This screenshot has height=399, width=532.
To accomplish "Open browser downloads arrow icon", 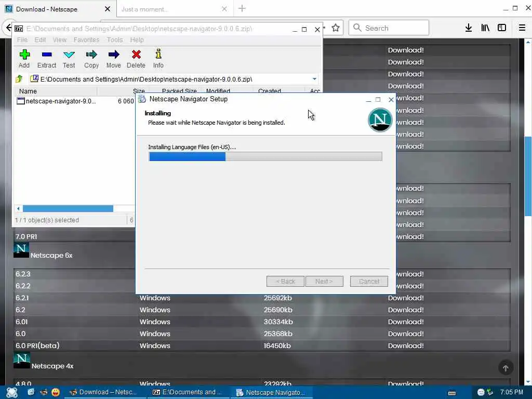I will tap(469, 28).
